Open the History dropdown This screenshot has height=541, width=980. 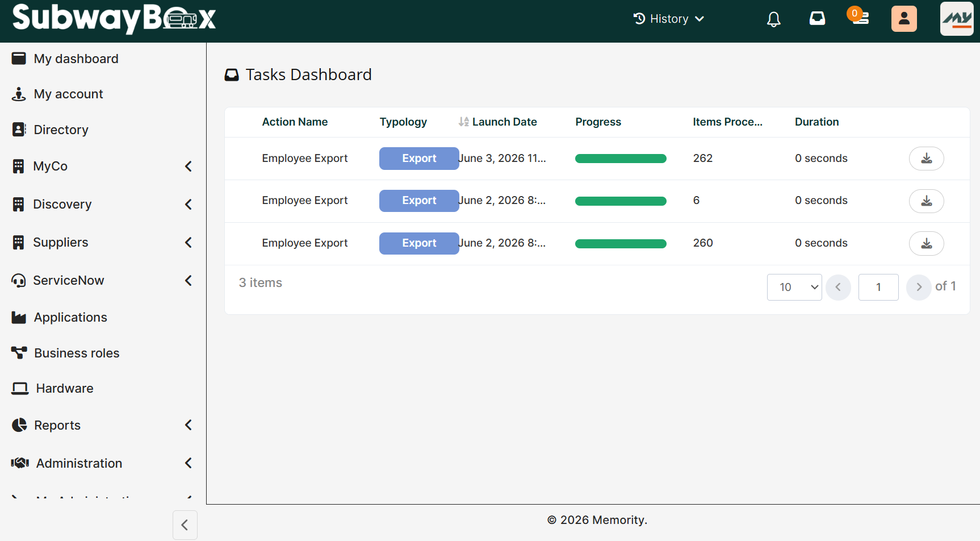[x=669, y=19]
